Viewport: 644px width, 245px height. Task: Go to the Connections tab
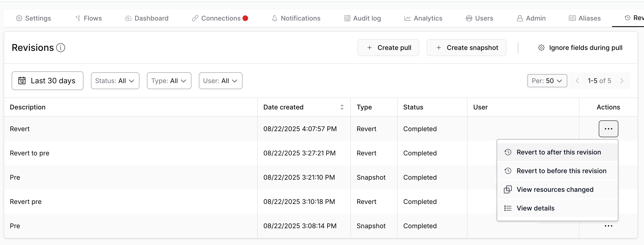click(x=220, y=18)
